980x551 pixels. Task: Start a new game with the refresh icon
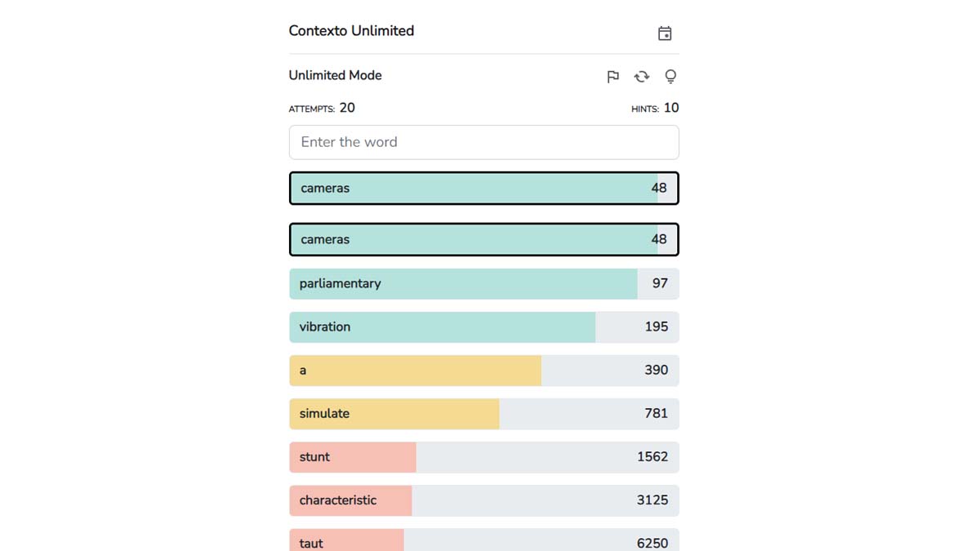pyautogui.click(x=641, y=76)
